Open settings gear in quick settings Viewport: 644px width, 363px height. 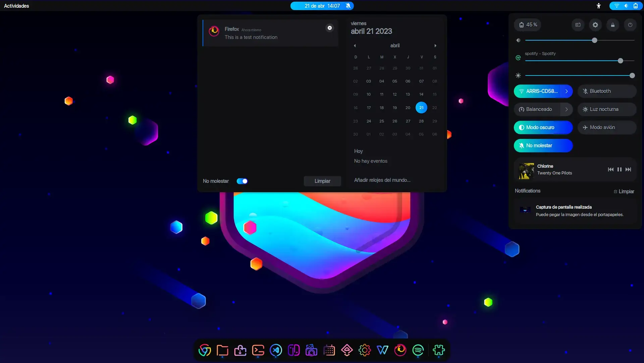[x=595, y=25]
